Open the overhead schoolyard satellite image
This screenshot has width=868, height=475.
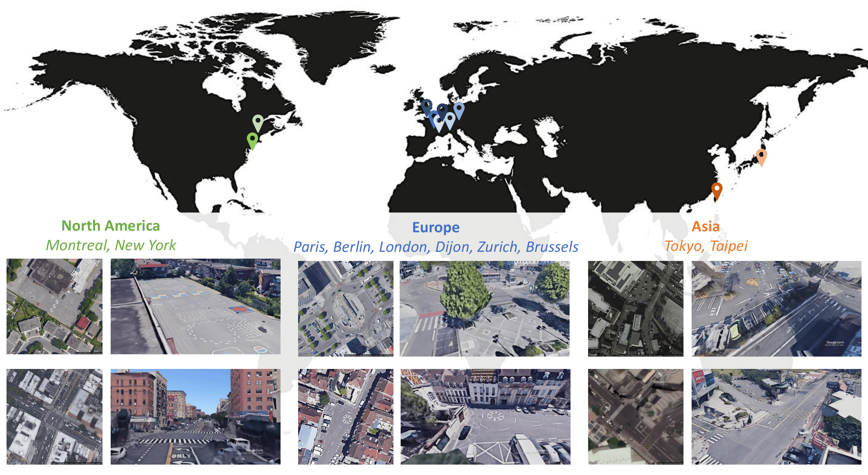click(54, 306)
